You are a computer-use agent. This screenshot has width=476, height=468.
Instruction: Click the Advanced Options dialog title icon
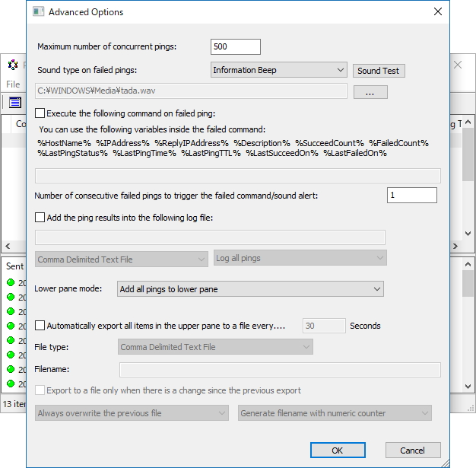click(x=38, y=12)
